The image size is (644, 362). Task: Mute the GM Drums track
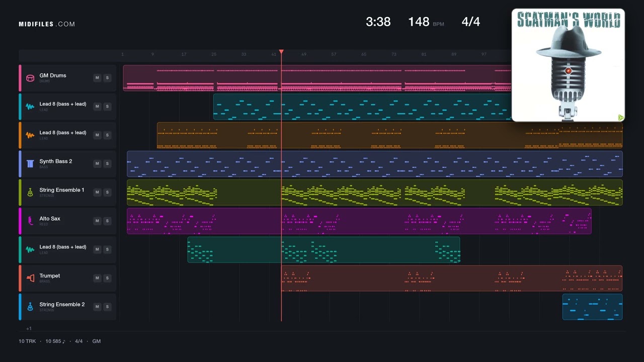(97, 78)
